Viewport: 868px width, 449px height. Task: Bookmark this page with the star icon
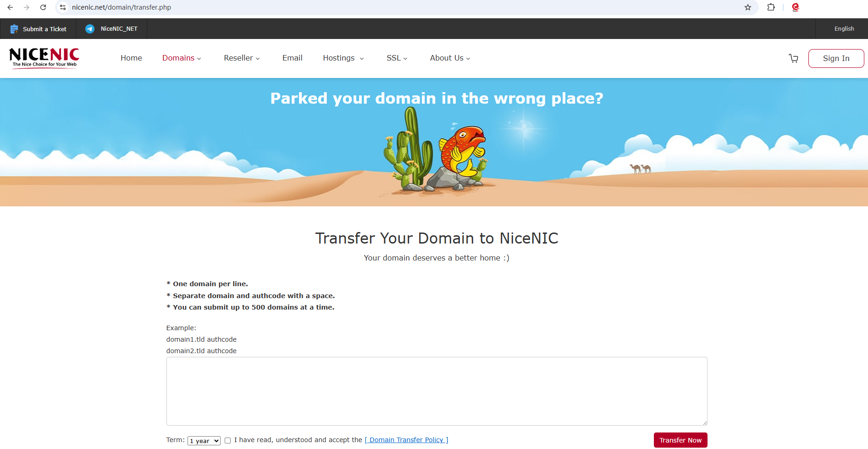point(748,7)
